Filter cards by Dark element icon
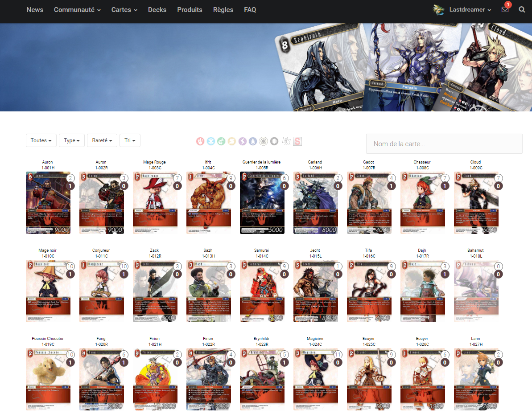The width and height of the screenshot is (532, 418). point(274,141)
